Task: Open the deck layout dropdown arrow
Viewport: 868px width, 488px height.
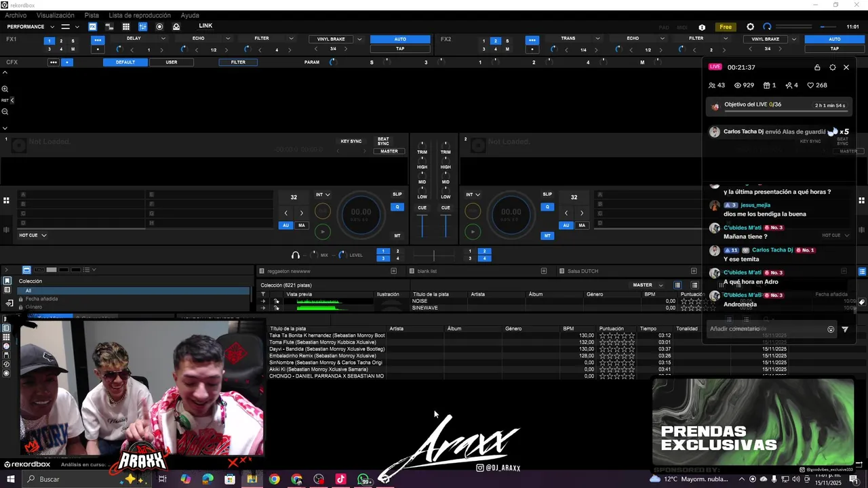Action: (77, 26)
